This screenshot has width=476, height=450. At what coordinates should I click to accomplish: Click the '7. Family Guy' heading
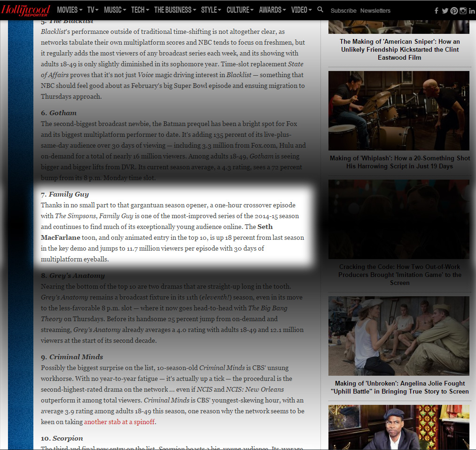coord(65,194)
